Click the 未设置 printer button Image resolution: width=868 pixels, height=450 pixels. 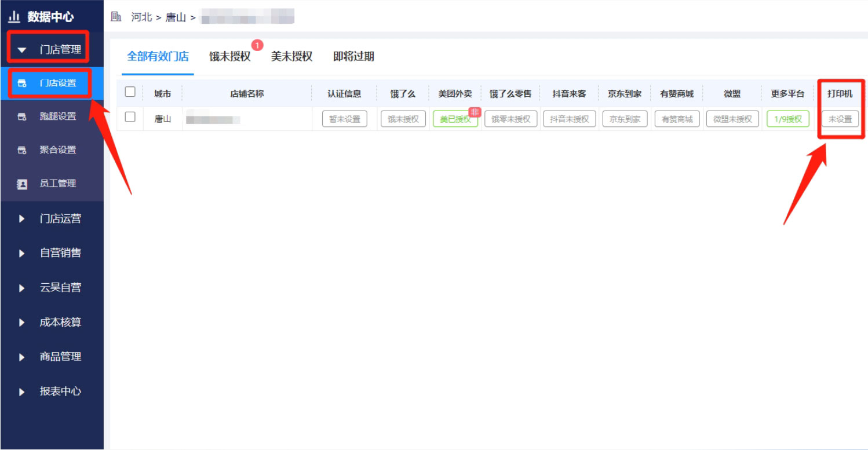[x=840, y=119]
